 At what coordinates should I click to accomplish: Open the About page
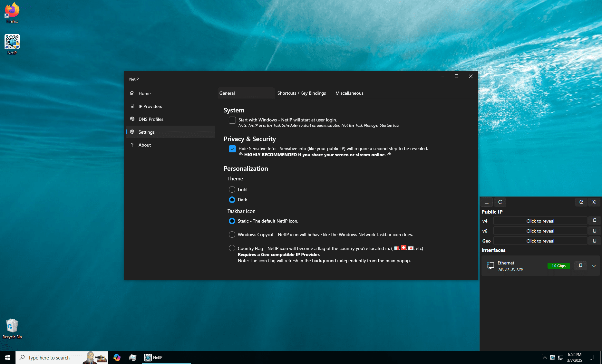click(x=170, y=145)
